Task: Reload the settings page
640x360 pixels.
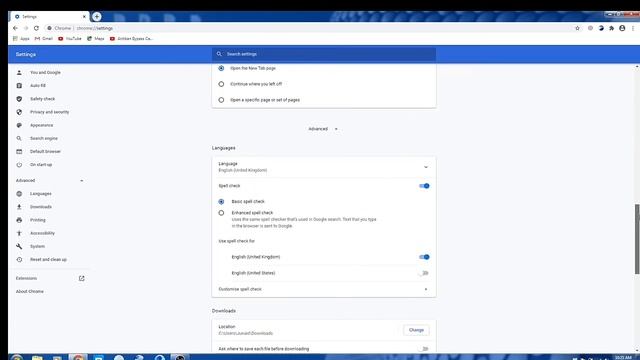Action: click(36, 28)
